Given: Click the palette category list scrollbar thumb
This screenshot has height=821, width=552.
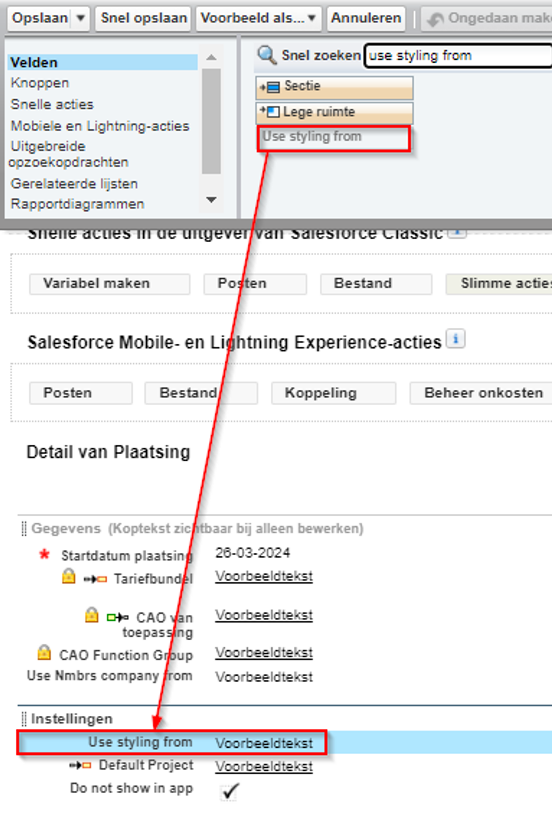Looking at the screenshot, I should [x=212, y=121].
